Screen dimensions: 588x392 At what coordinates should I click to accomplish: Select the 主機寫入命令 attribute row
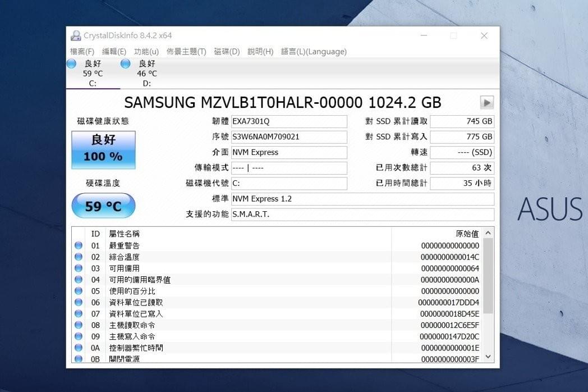pyautogui.click(x=277, y=336)
